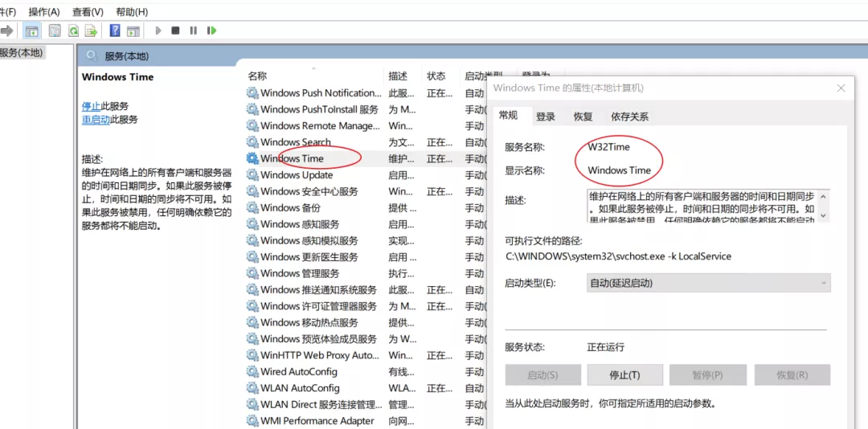Select the Windows 感知模拟服务 row
The image size is (868, 429).
366,241
